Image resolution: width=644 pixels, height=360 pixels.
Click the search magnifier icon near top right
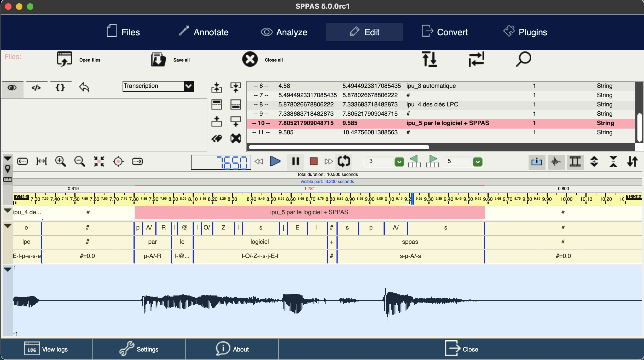pos(523,59)
